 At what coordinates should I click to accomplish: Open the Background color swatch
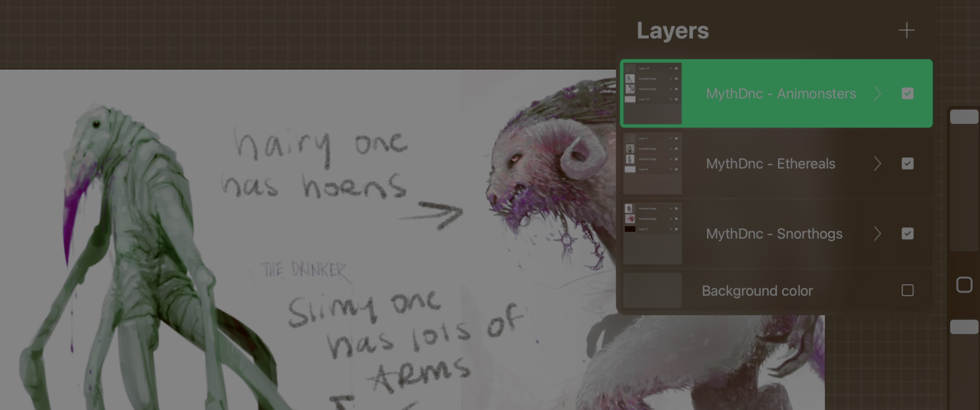[x=653, y=291]
